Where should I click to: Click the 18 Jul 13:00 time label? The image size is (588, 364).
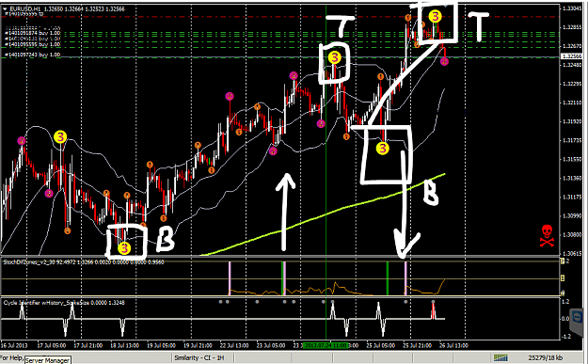click(x=124, y=345)
